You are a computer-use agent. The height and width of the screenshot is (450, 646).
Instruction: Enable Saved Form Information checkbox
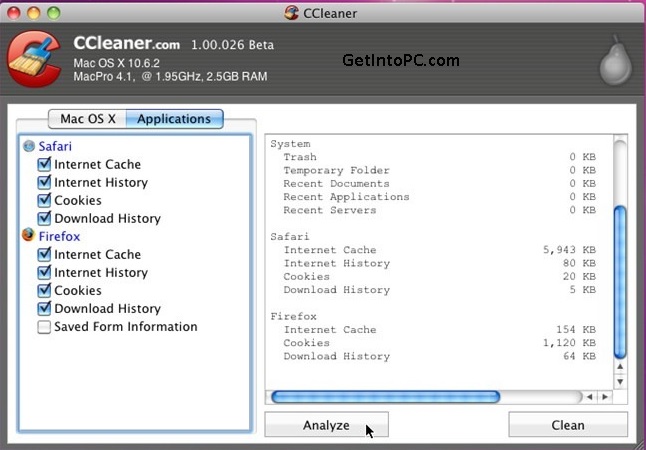(x=44, y=327)
